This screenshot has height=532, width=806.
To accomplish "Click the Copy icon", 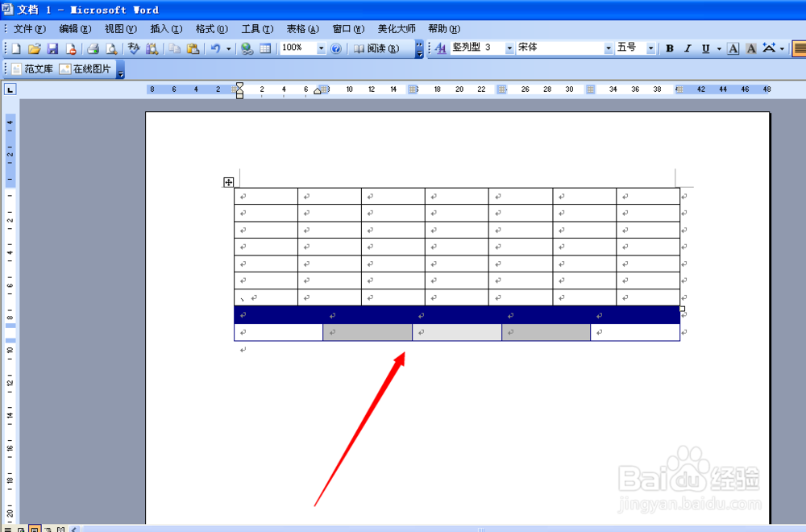I will 175,49.
